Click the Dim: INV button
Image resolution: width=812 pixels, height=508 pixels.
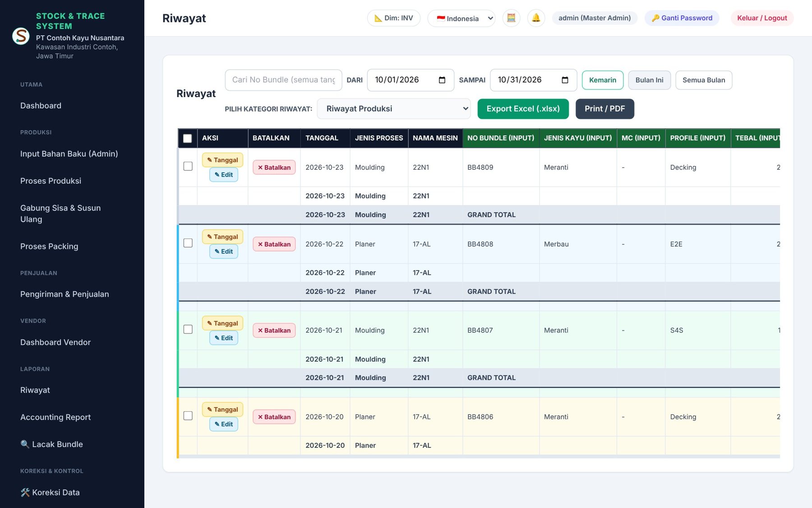point(394,18)
